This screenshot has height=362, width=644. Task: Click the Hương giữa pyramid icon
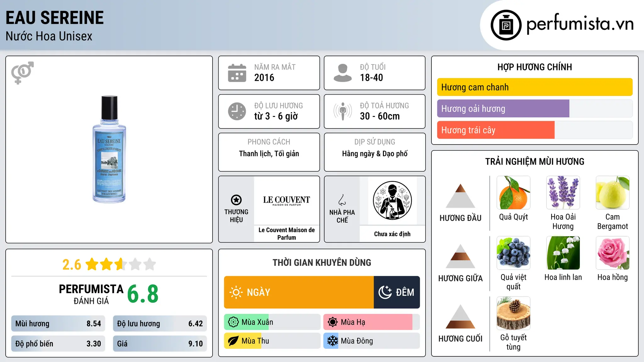coord(460,256)
